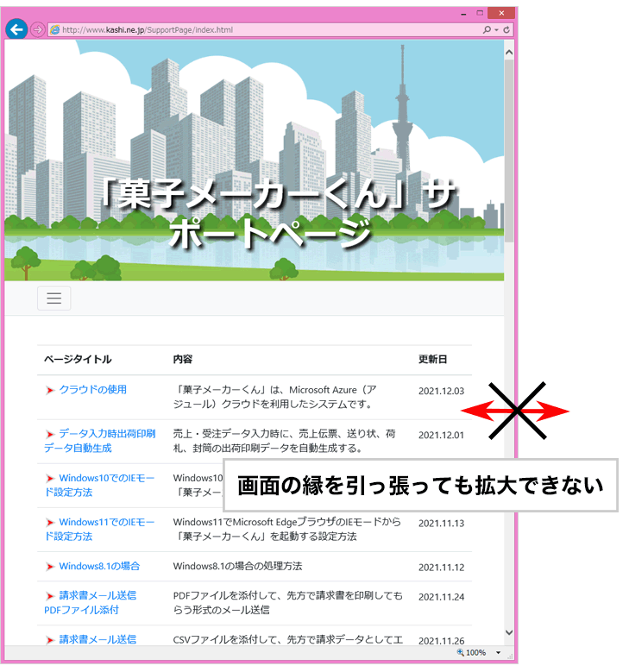The image size is (629, 672).
Task: Click the 内容 column header
Action: (183, 359)
